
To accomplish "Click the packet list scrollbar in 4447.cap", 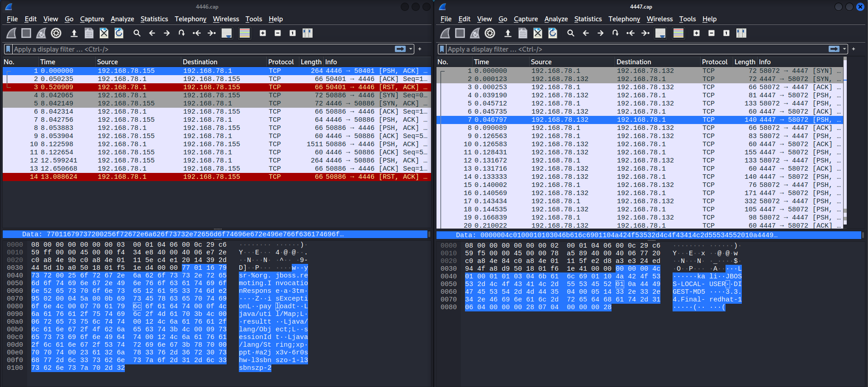I will point(844,136).
